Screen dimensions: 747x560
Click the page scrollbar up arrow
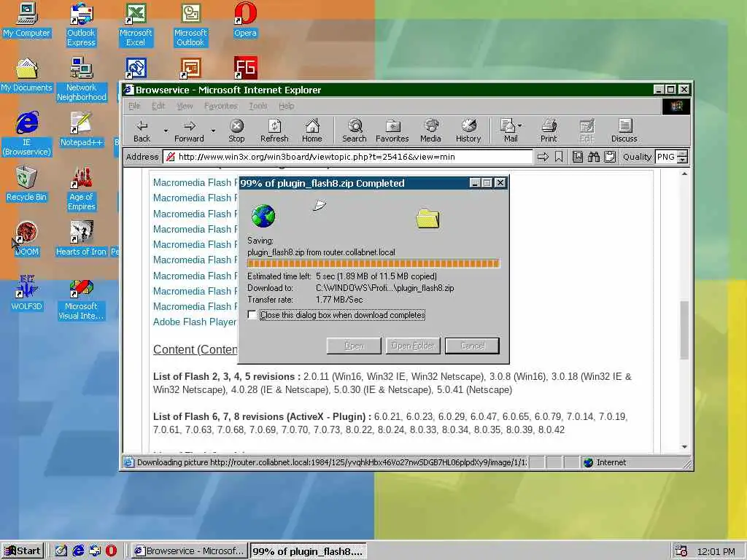[684, 174]
